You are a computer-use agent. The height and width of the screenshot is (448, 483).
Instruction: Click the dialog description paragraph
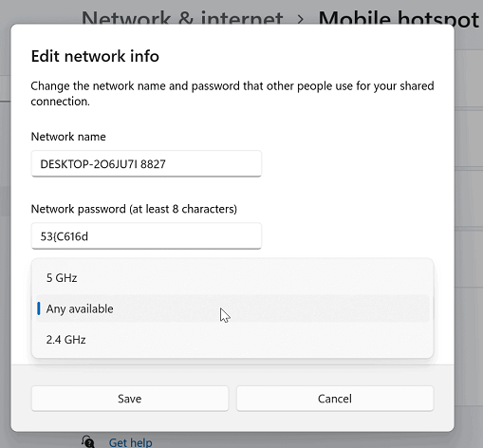coord(232,94)
